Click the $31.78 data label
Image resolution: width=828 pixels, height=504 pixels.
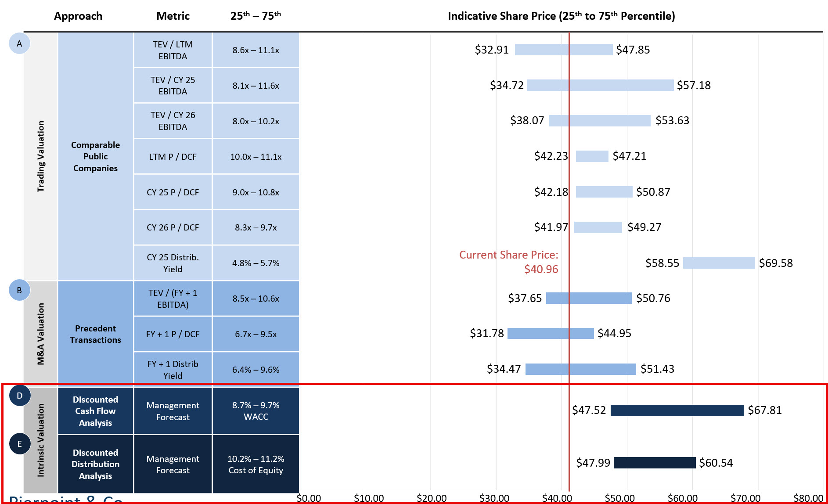click(x=487, y=333)
